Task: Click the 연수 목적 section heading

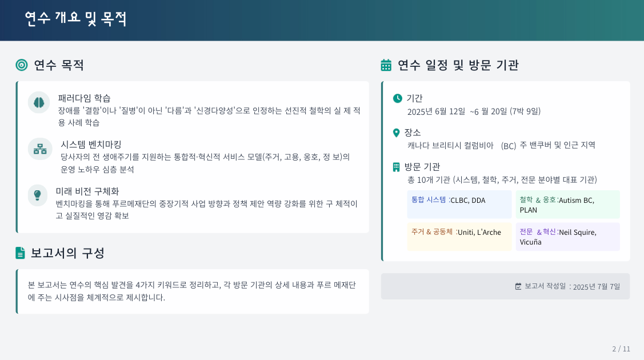Action: (x=59, y=65)
